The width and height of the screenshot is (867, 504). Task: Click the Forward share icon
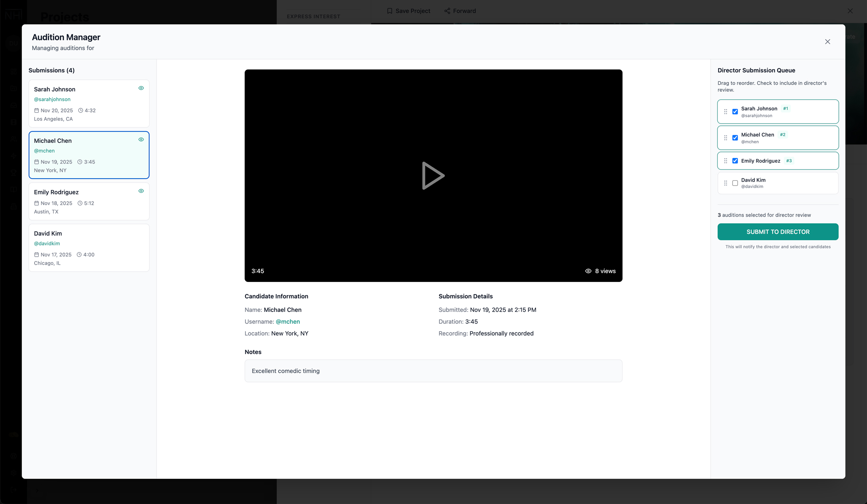(x=447, y=11)
